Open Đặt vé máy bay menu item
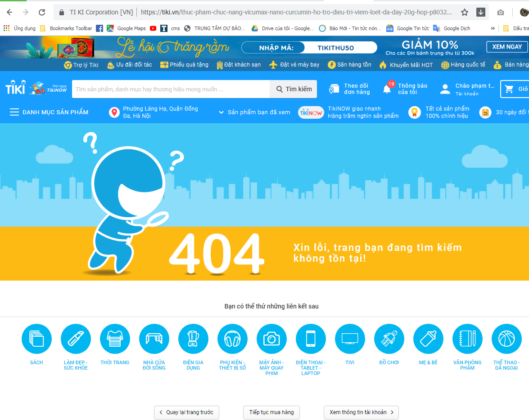 (294, 65)
